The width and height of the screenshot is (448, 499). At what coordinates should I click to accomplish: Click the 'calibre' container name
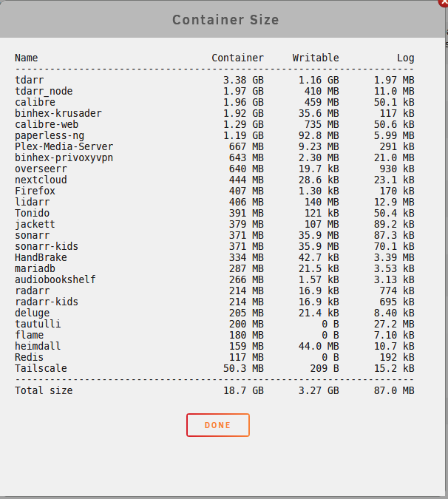coord(35,102)
